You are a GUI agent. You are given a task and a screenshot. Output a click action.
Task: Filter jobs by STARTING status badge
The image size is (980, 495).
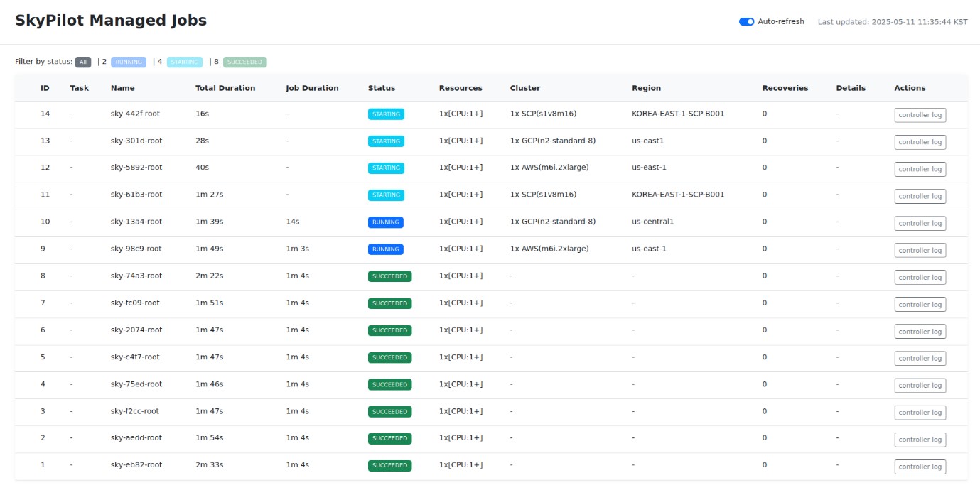point(185,62)
